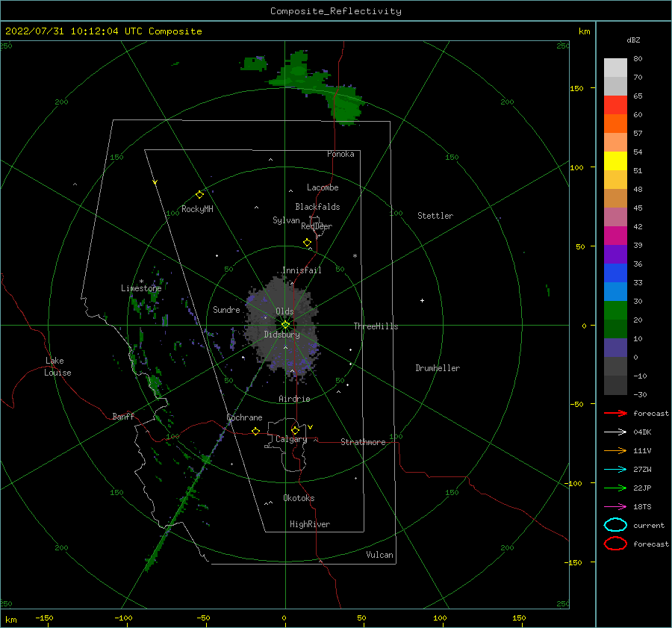Select the 33 dBZ blue color swatch
Viewport: 672px width, 628px height.
point(615,291)
